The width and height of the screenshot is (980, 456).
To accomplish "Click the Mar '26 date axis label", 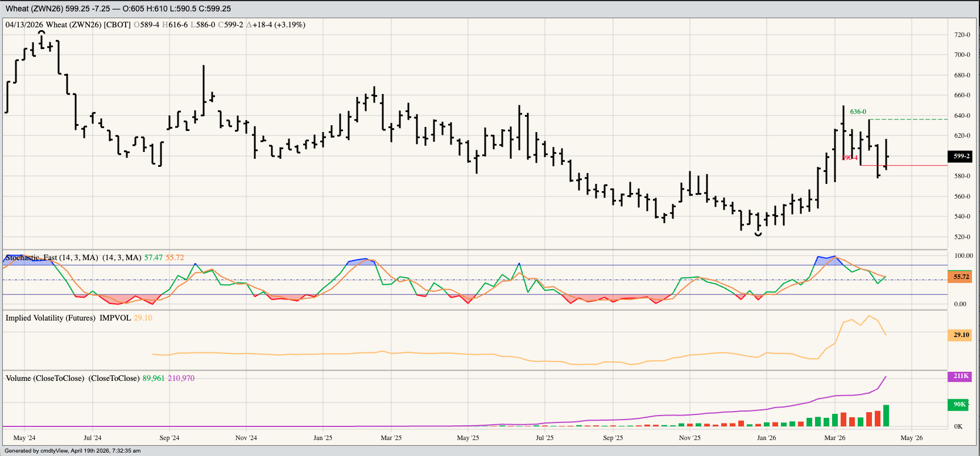I will click(x=834, y=438).
